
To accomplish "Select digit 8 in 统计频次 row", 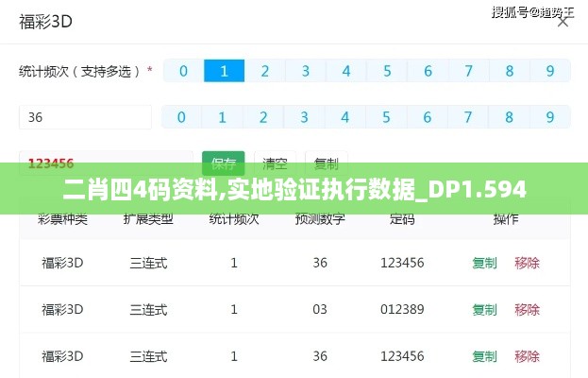I will (510, 71).
